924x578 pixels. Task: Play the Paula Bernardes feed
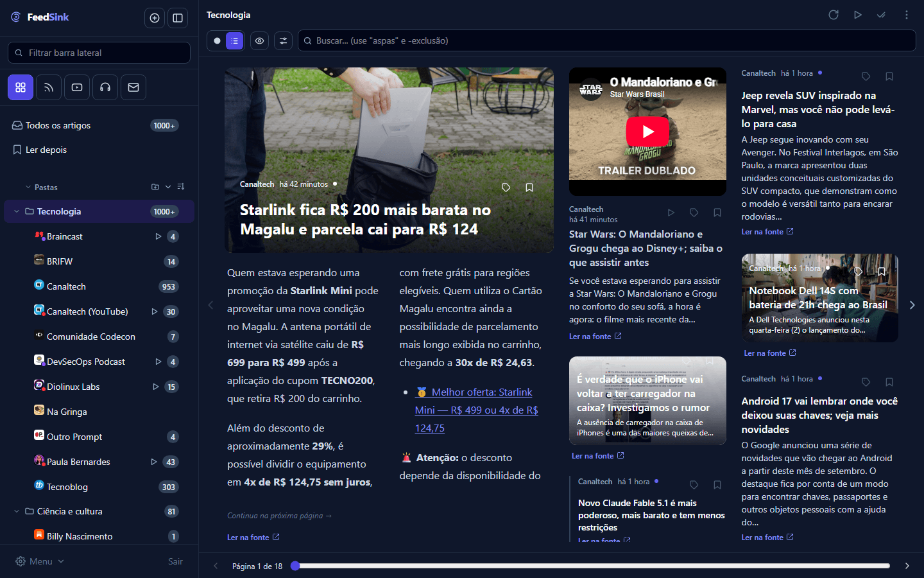pos(153,462)
